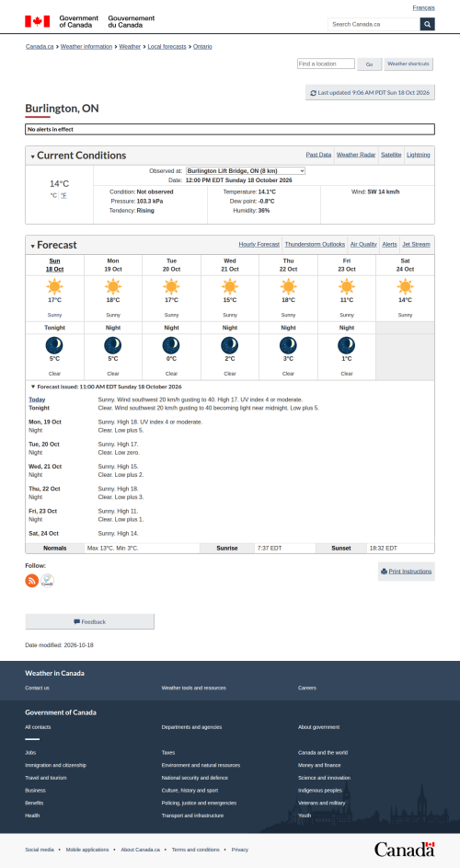Viewport: 460px width, 868px height.
Task: Click the search magnifier icon button
Action: point(428,24)
